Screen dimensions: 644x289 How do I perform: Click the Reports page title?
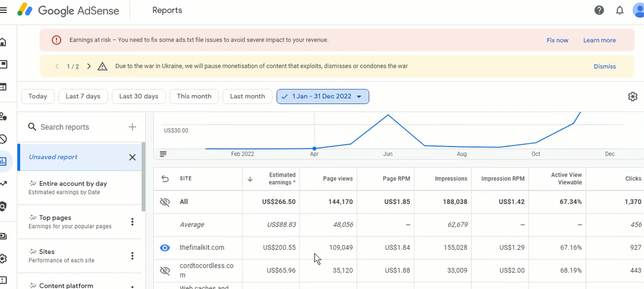[x=167, y=10]
